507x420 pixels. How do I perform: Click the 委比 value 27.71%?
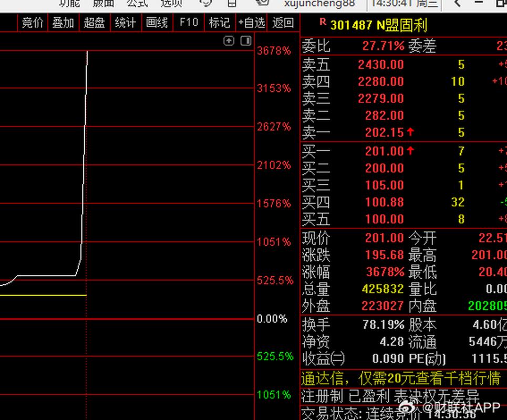point(383,46)
